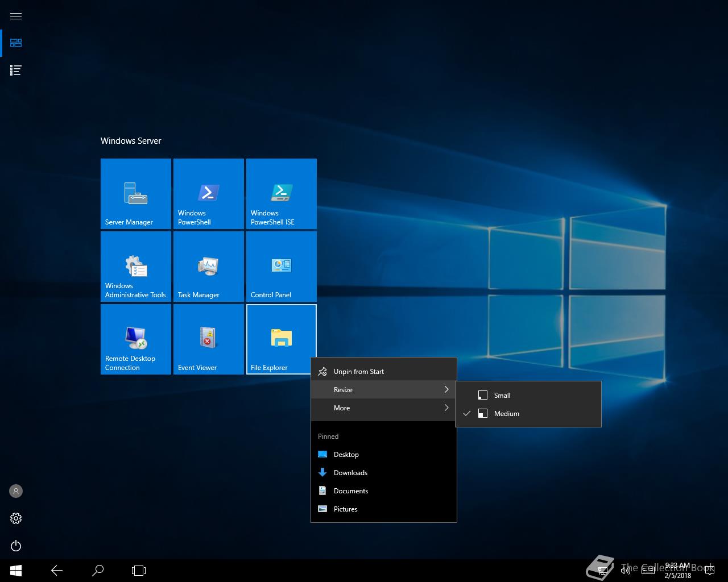Click the Windows Start button
The image size is (728, 582).
click(x=16, y=571)
